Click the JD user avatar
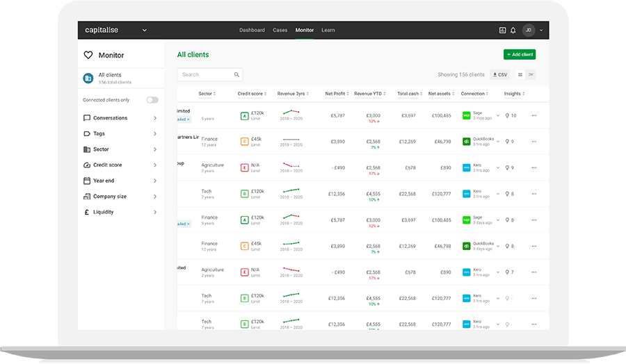 click(529, 31)
